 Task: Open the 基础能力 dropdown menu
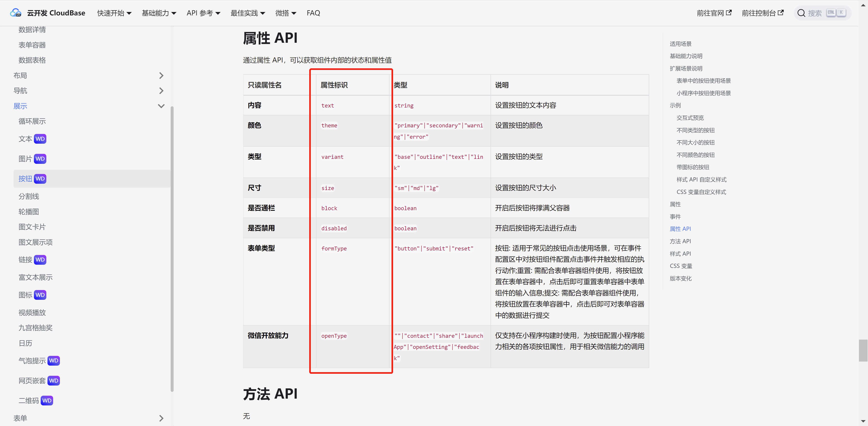pyautogui.click(x=159, y=13)
